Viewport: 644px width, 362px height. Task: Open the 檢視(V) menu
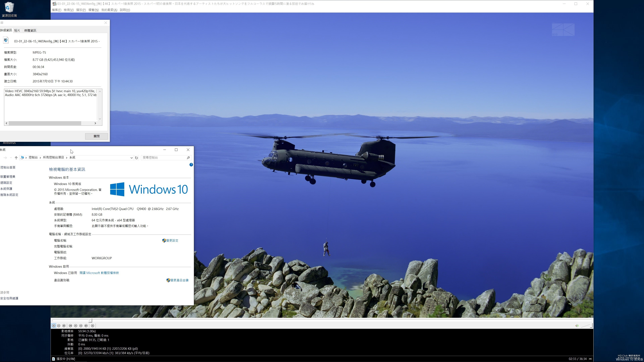(x=69, y=10)
